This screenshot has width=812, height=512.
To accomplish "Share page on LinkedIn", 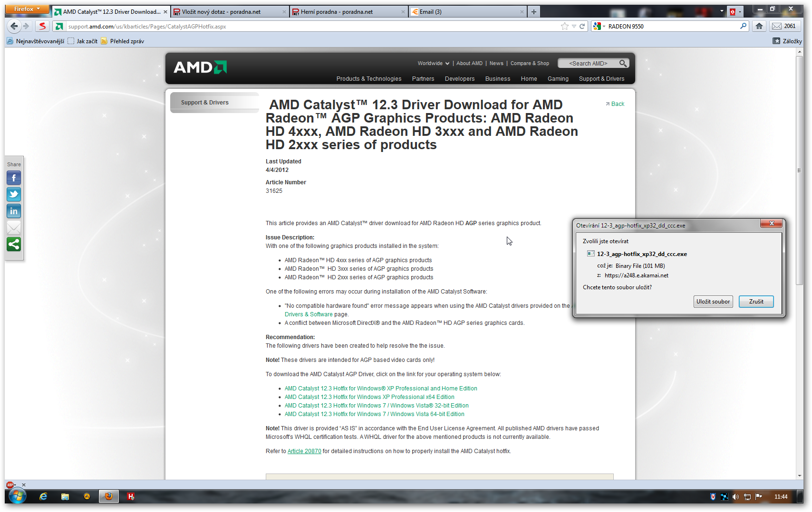I will 14,211.
